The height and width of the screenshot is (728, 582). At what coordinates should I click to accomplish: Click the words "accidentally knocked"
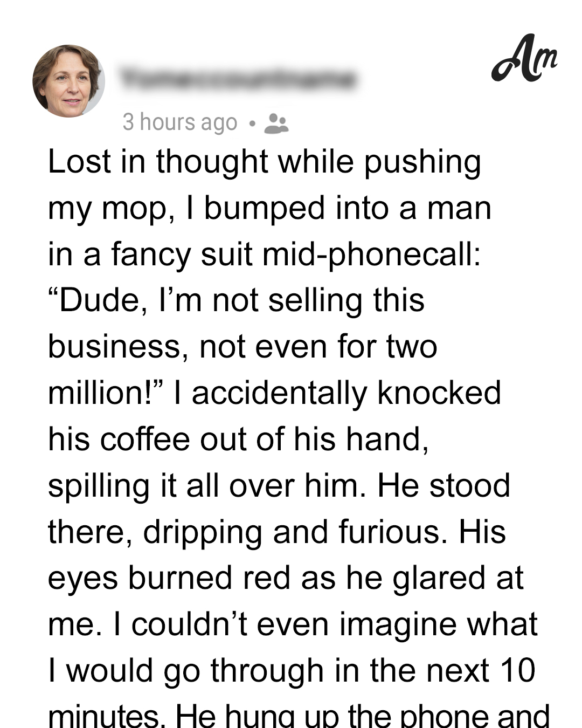(347, 393)
